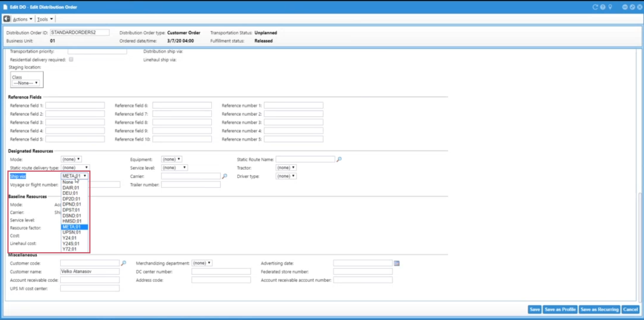Viewport: 644px width, 320px height.
Task: Click the Static Route Name input
Action: tap(305, 159)
